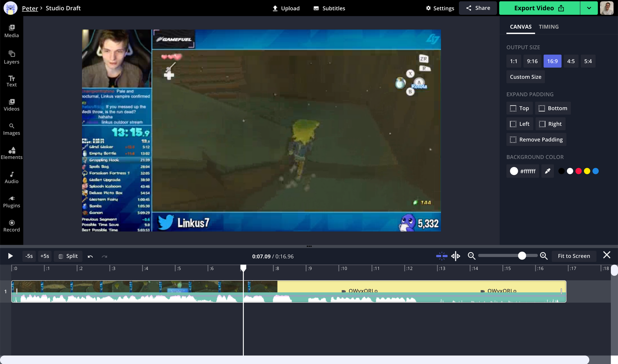Open the Layers panel
This screenshot has width=618, height=364.
click(x=11, y=57)
